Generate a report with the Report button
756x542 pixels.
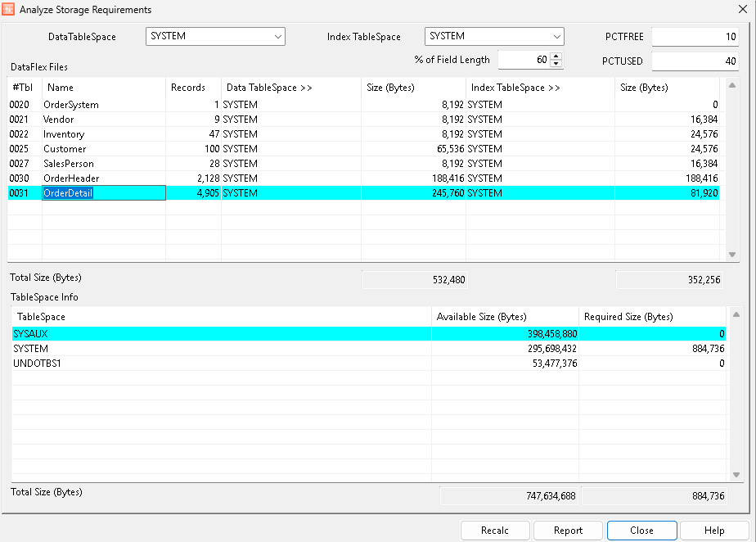(568, 531)
